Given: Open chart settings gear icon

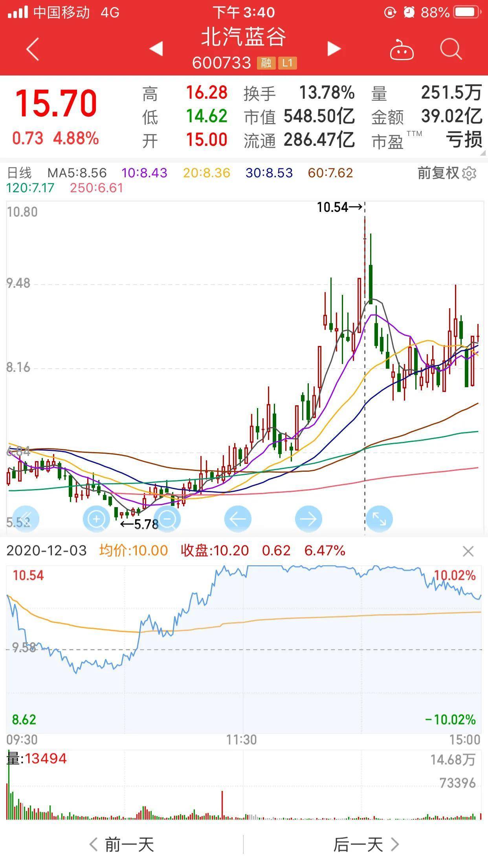Looking at the screenshot, I should (x=470, y=173).
